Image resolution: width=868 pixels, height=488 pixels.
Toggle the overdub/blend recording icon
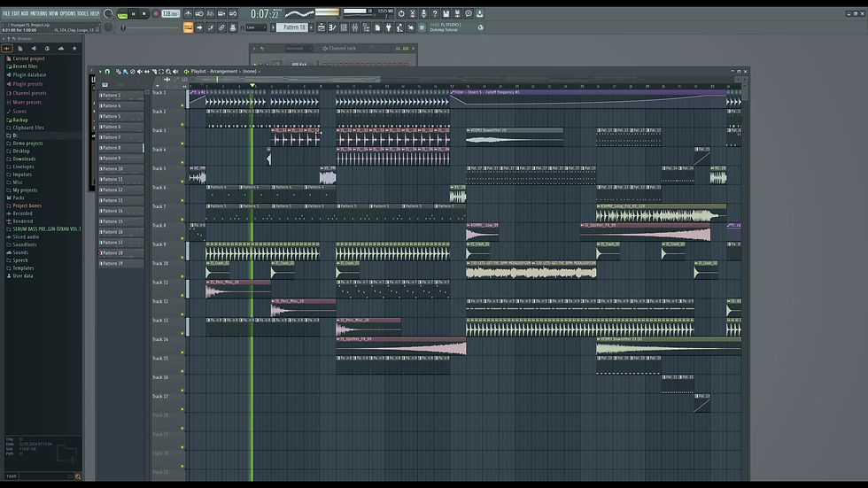pos(221,14)
